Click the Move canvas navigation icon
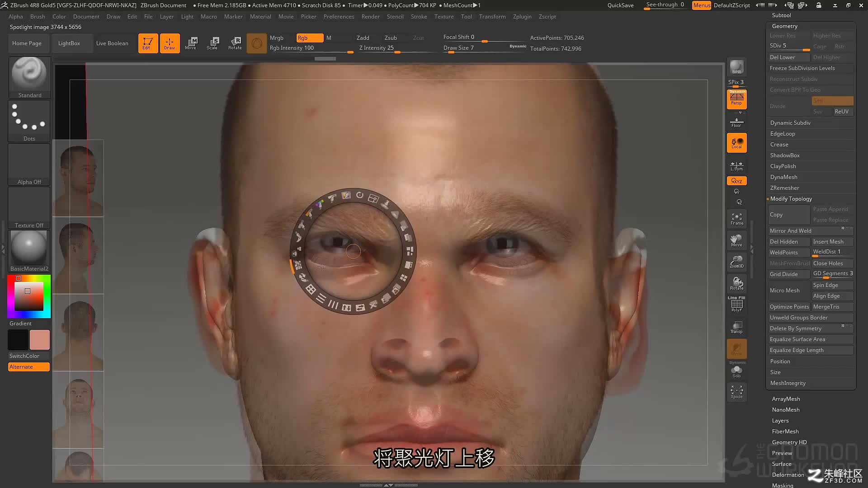The height and width of the screenshot is (488, 868). tap(736, 240)
